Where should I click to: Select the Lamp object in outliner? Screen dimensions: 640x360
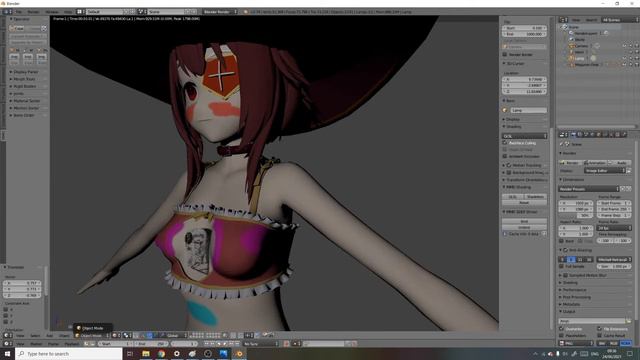580,58
